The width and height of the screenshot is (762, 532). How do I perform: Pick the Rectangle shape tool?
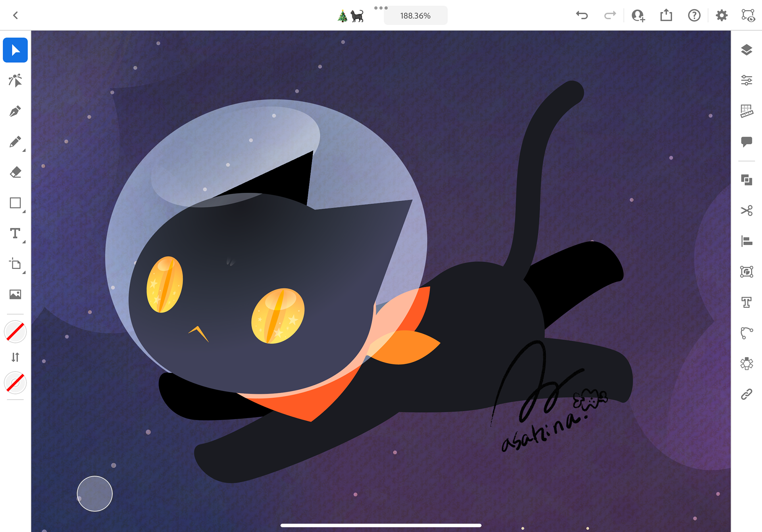[15, 203]
